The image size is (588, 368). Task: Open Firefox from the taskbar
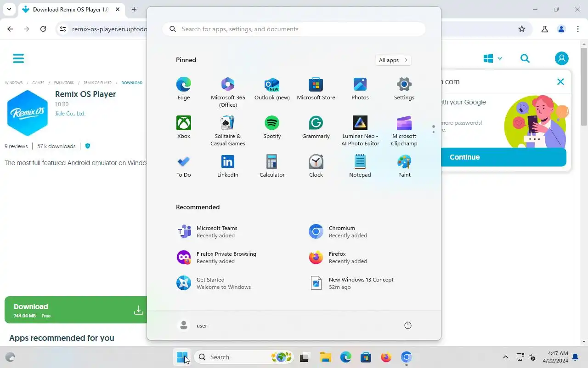386,357
